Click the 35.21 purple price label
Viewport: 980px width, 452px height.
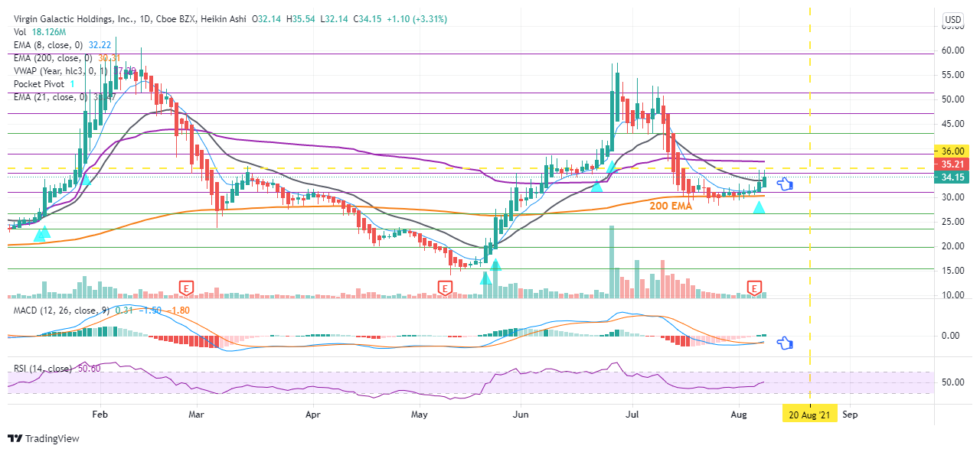click(x=952, y=164)
